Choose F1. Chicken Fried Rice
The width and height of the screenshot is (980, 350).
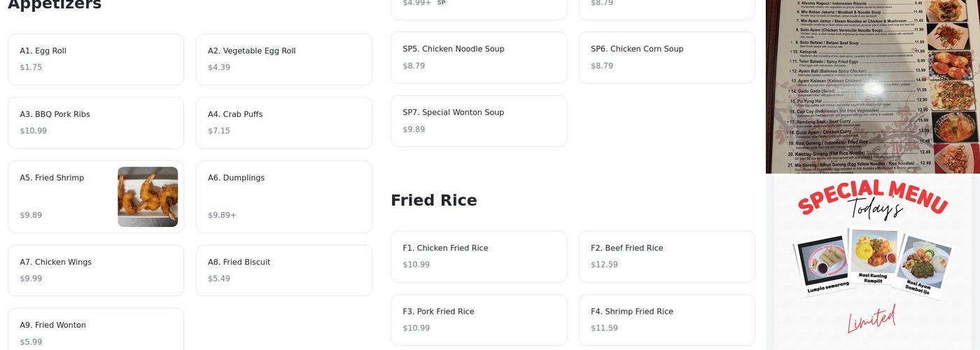(x=478, y=257)
